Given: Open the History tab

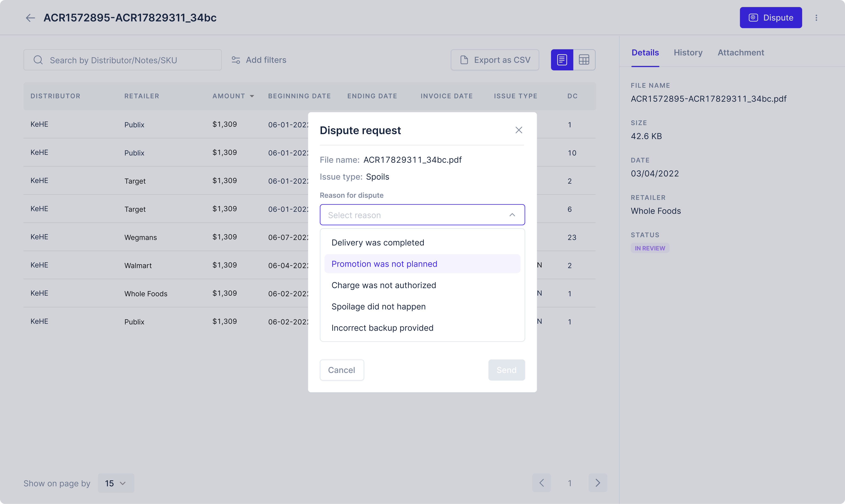Looking at the screenshot, I should click(688, 53).
